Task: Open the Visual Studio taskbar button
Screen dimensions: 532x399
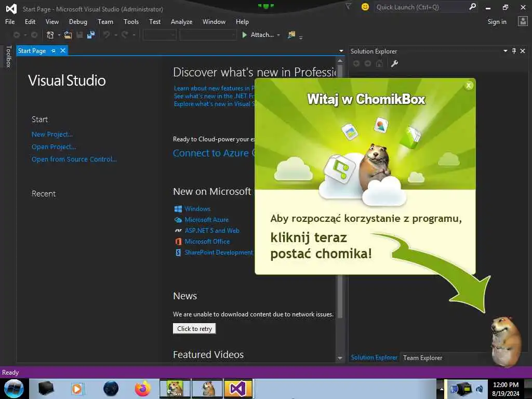Action: point(238,389)
